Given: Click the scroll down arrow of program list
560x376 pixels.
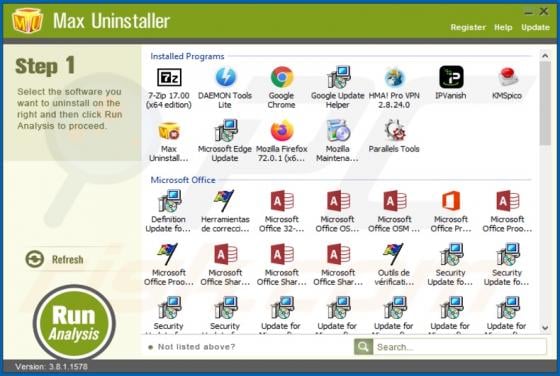Looking at the screenshot, I should 545,327.
